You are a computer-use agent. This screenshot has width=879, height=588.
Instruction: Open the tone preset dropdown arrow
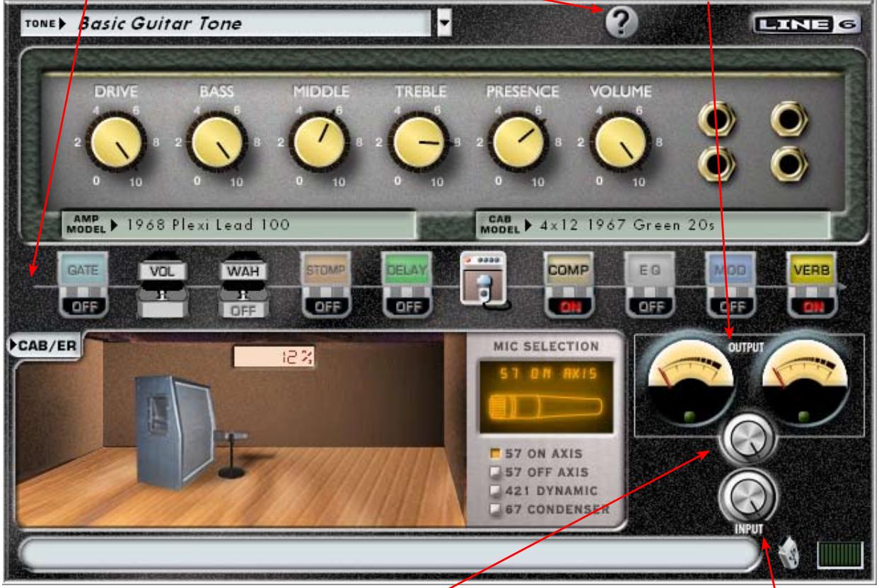(x=445, y=24)
